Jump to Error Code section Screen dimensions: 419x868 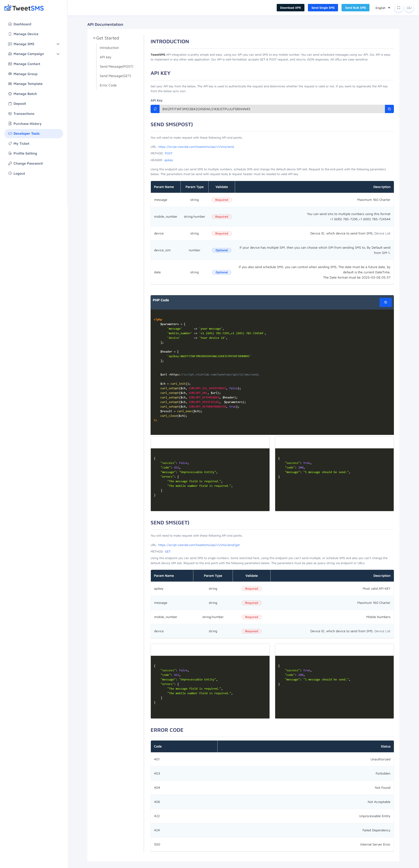[108, 85]
